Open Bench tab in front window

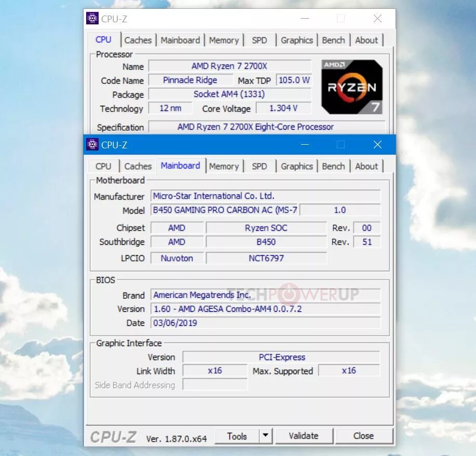coord(333,166)
